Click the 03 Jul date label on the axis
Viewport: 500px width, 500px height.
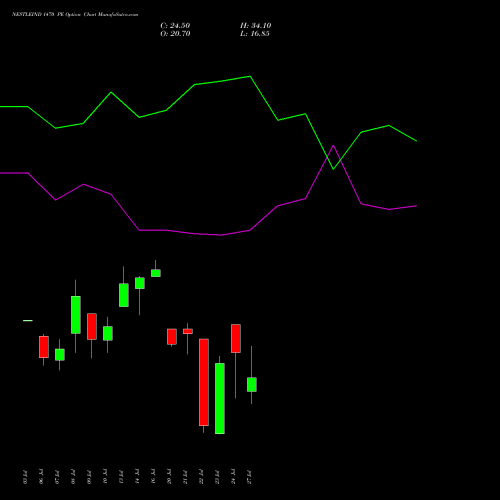[25, 477]
